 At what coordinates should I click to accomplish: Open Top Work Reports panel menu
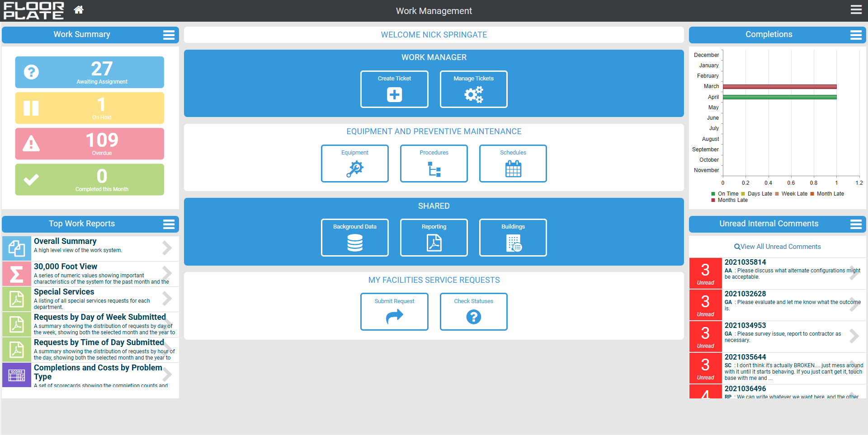pos(169,224)
